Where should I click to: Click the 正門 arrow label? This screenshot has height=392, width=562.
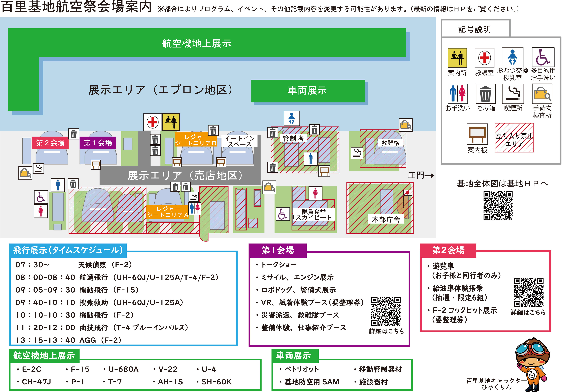point(421,175)
